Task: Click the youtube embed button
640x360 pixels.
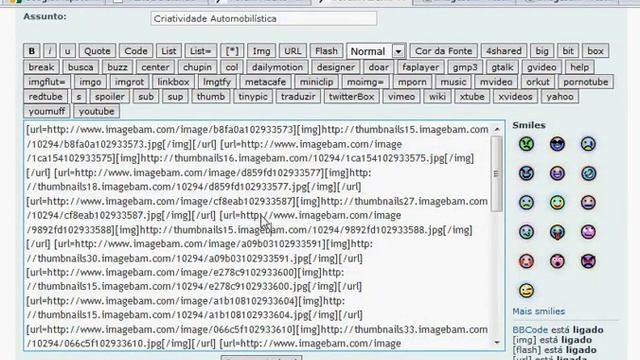Action: tap(96, 111)
